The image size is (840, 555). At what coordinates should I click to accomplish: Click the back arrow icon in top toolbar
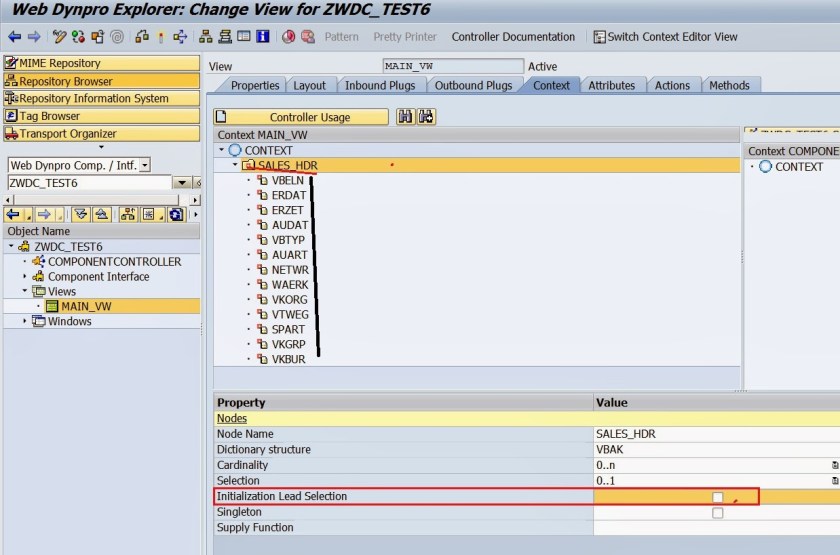coord(14,36)
